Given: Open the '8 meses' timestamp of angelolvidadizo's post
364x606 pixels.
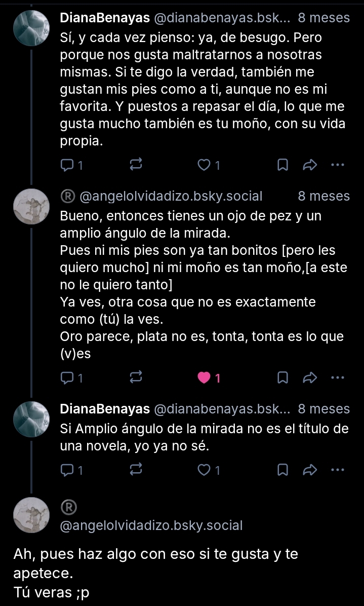Looking at the screenshot, I should click(323, 196).
